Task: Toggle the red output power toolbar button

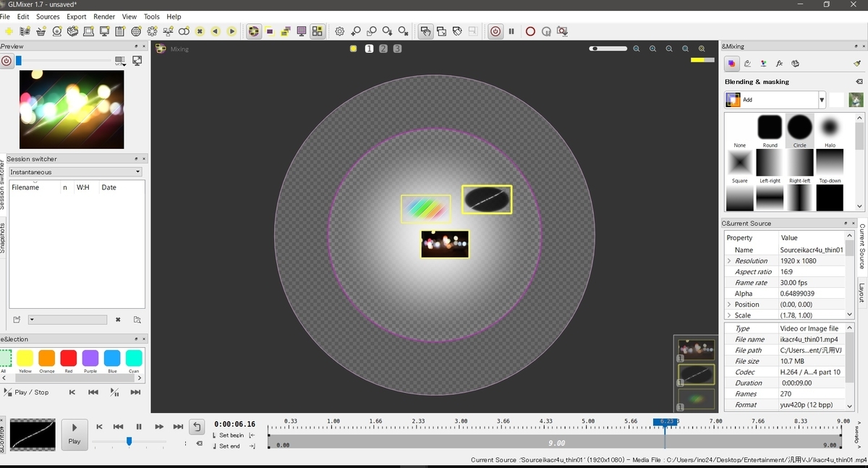Action: tap(495, 31)
